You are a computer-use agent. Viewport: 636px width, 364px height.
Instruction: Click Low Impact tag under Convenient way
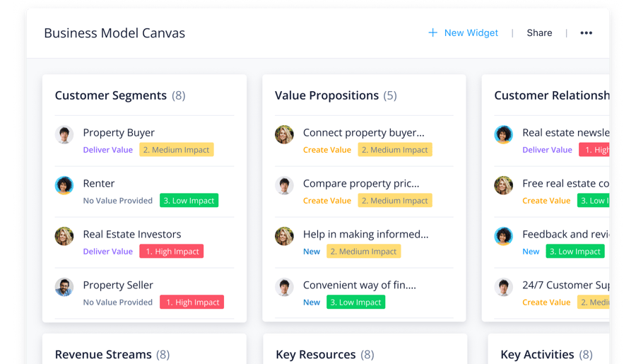pyautogui.click(x=355, y=302)
